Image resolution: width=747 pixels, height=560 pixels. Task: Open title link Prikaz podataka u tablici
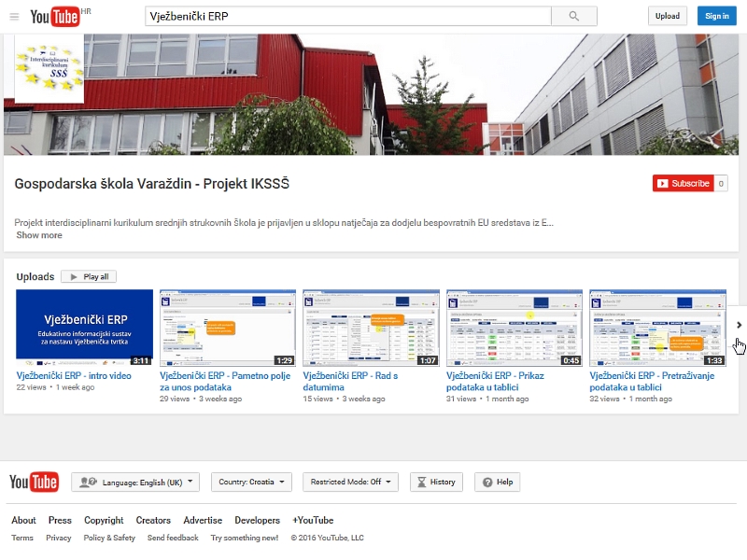(x=495, y=382)
